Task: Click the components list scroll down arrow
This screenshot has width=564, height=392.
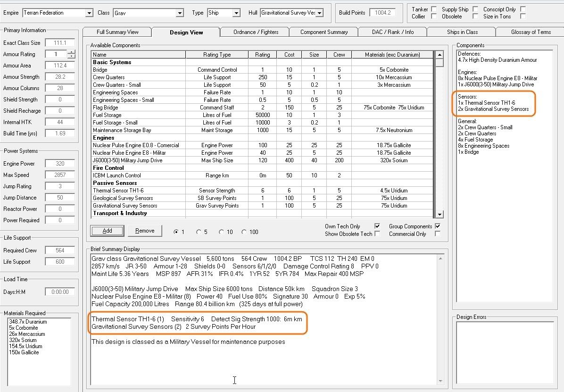Action: [439, 214]
